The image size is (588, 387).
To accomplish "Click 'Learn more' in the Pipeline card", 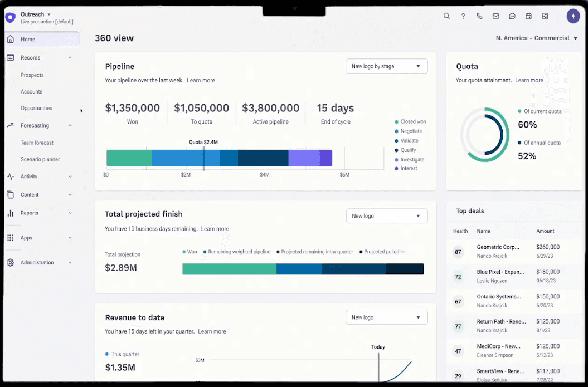I will coord(201,80).
